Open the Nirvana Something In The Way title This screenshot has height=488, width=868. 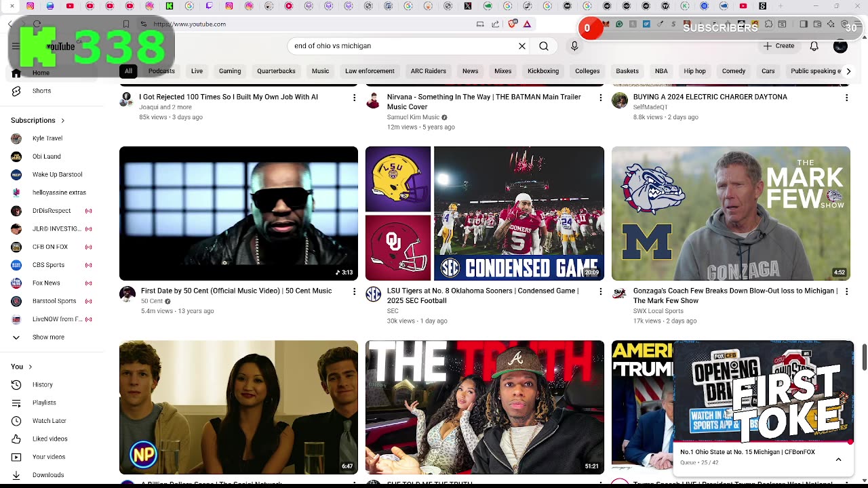click(x=484, y=102)
